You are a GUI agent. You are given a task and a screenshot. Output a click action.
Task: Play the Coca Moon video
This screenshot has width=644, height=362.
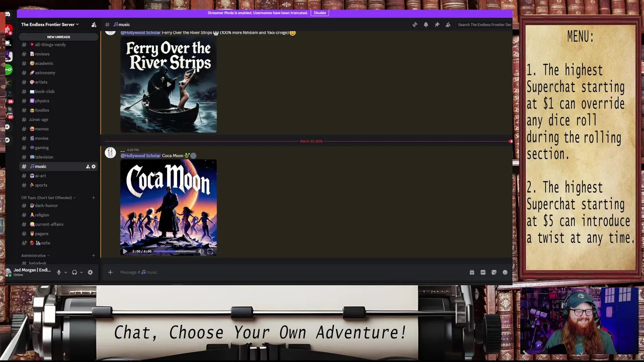tap(125, 251)
